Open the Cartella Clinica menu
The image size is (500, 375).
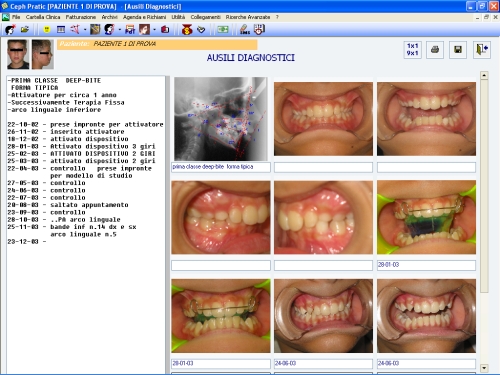point(43,17)
